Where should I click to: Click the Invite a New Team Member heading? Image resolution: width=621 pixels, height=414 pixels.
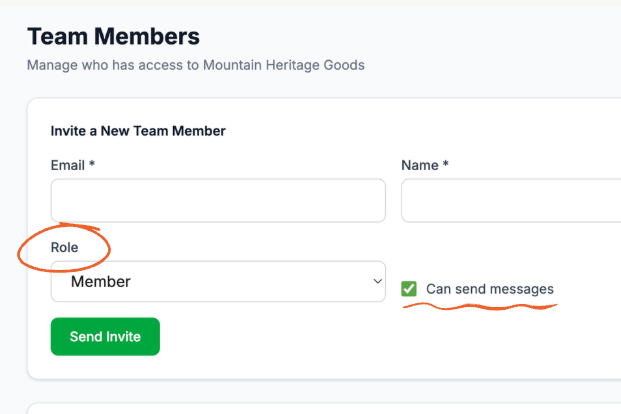138,131
